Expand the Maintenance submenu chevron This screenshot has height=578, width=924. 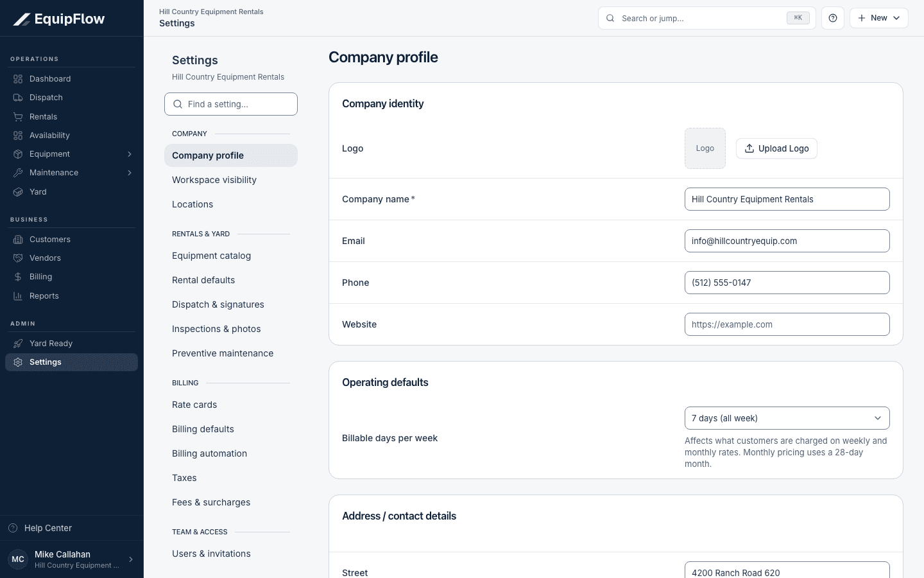[x=130, y=173]
